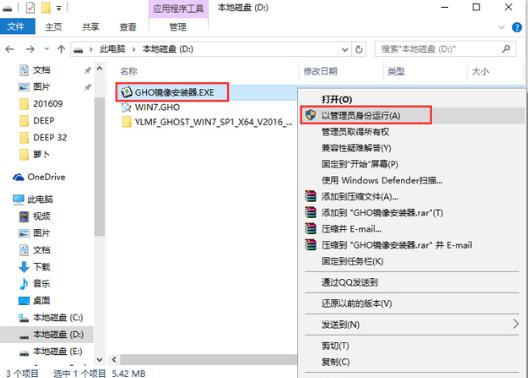Sort by the 名称 column header
The image size is (528, 378).
(129, 71)
